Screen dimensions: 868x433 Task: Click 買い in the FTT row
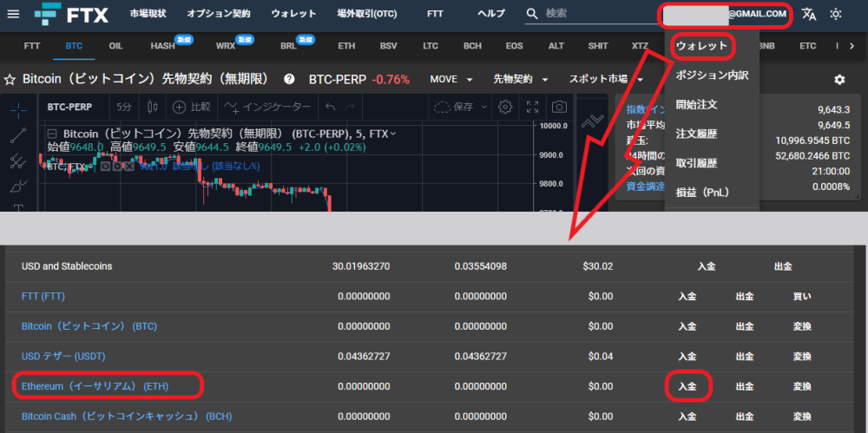pyautogui.click(x=802, y=296)
